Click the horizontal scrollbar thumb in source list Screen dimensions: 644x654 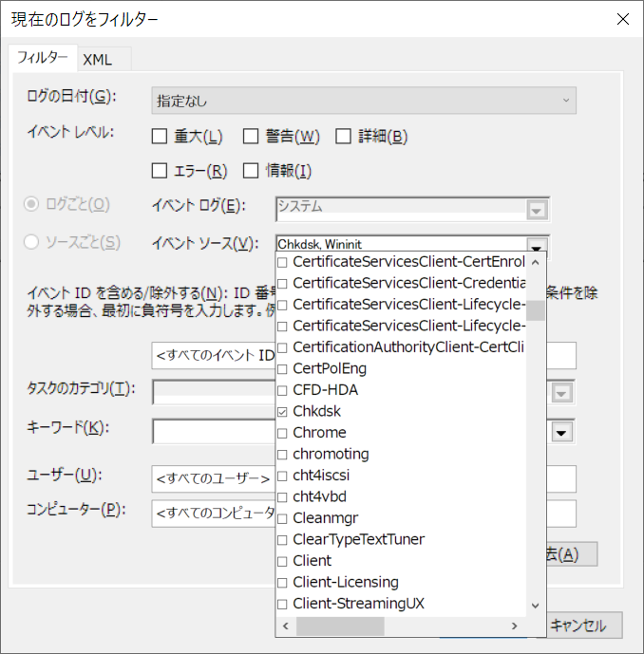click(x=340, y=626)
